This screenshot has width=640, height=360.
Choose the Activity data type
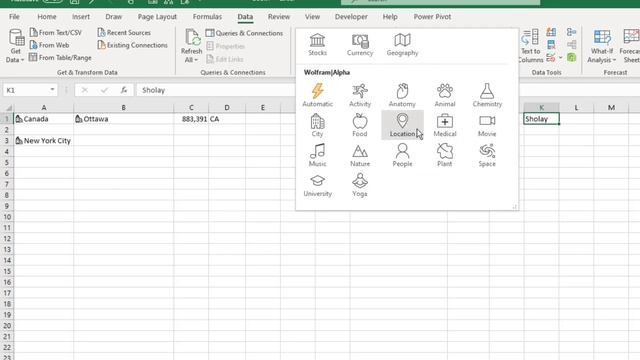[360, 95]
